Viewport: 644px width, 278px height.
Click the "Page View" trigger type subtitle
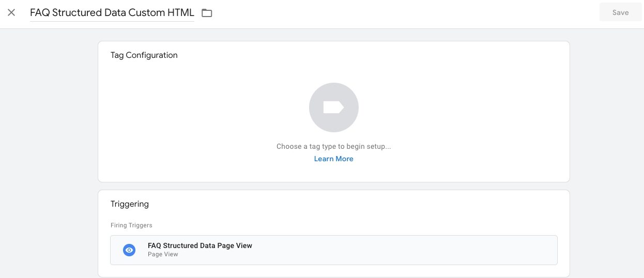tap(163, 254)
